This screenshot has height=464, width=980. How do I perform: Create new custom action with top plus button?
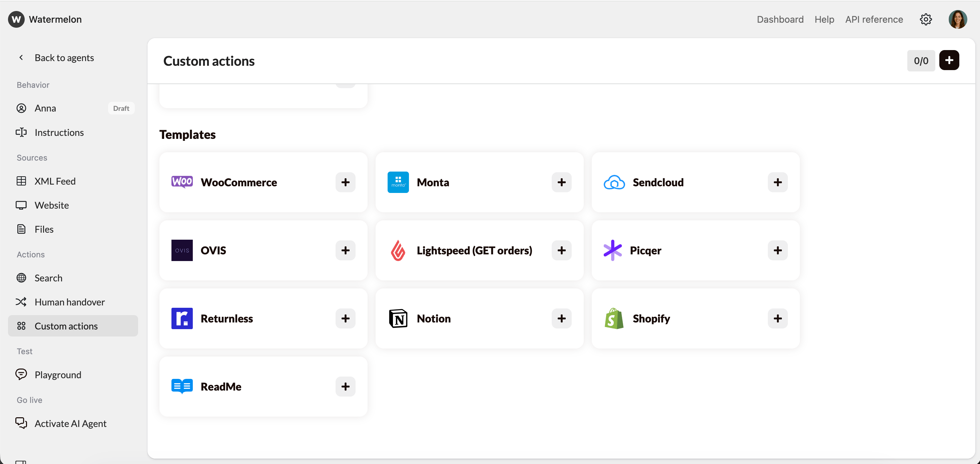pyautogui.click(x=949, y=60)
